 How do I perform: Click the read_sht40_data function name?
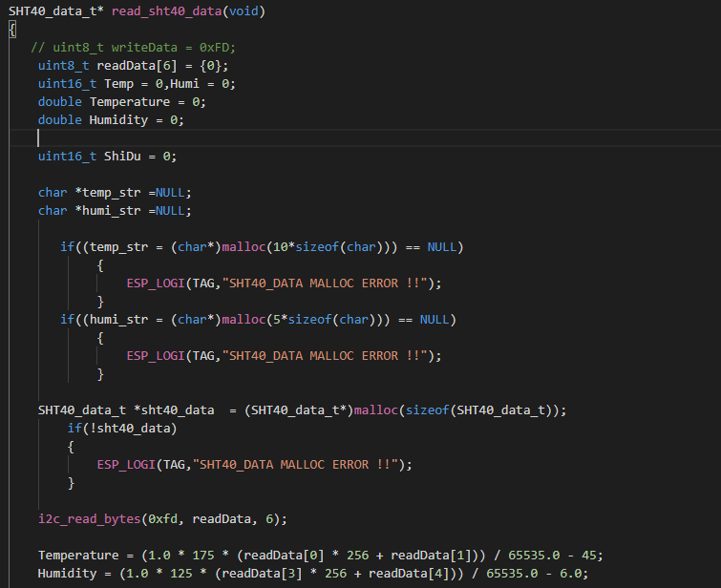(x=166, y=11)
